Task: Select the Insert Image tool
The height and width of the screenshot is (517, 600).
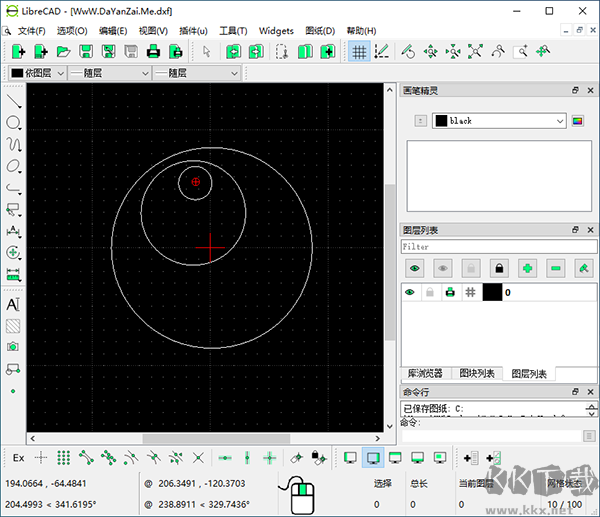Action: coord(13,347)
